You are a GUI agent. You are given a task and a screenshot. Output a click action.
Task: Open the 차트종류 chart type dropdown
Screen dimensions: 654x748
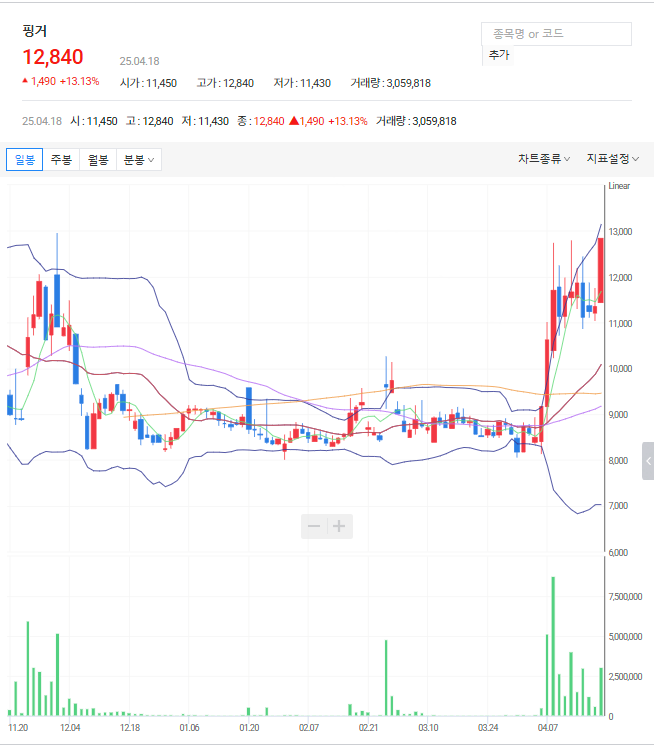544,159
